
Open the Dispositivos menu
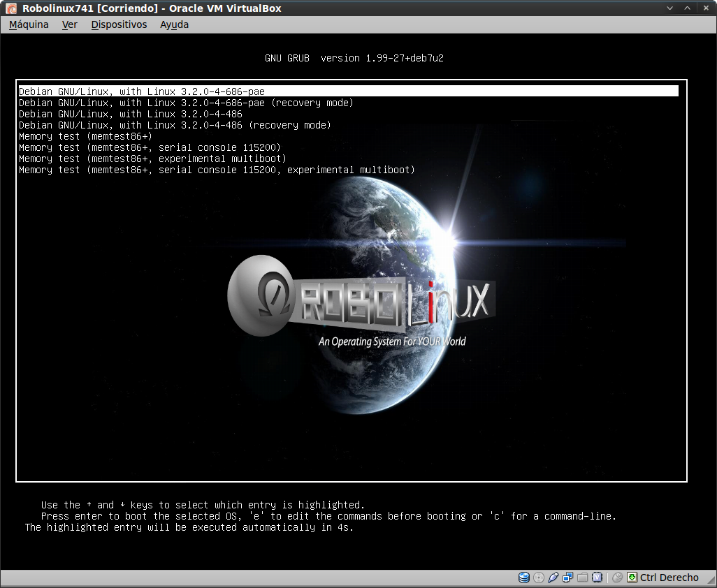pyautogui.click(x=119, y=24)
